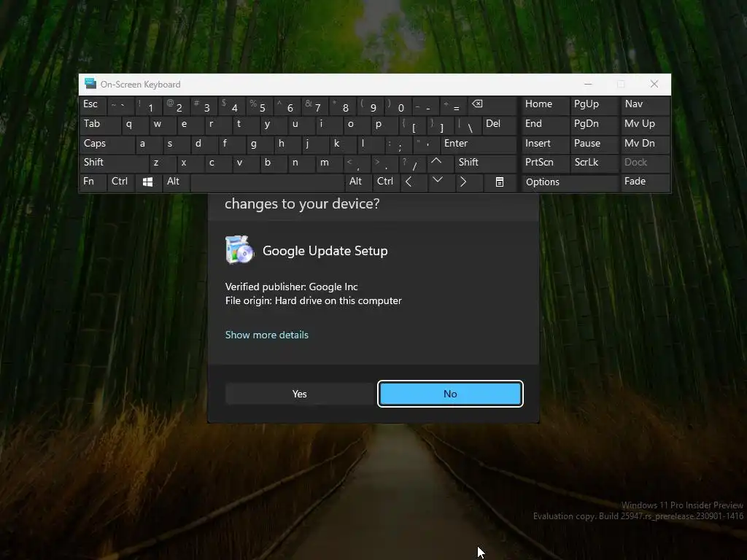Click the number 8 key
747x560 pixels.
tap(343, 106)
